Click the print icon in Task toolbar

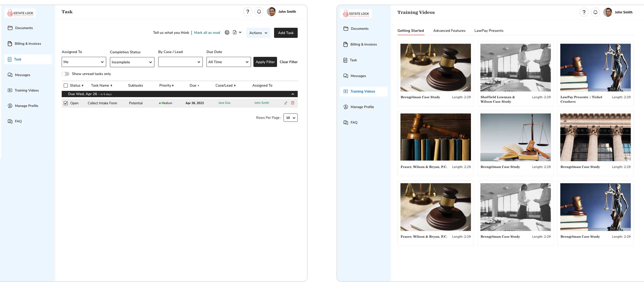(x=227, y=32)
